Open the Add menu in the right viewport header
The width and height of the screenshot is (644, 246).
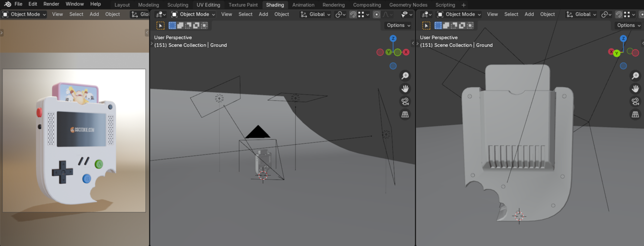[529, 15]
